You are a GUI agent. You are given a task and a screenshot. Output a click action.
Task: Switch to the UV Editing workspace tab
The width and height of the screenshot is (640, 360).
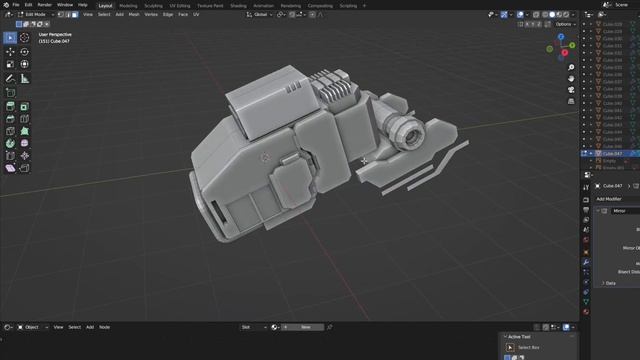180,6
